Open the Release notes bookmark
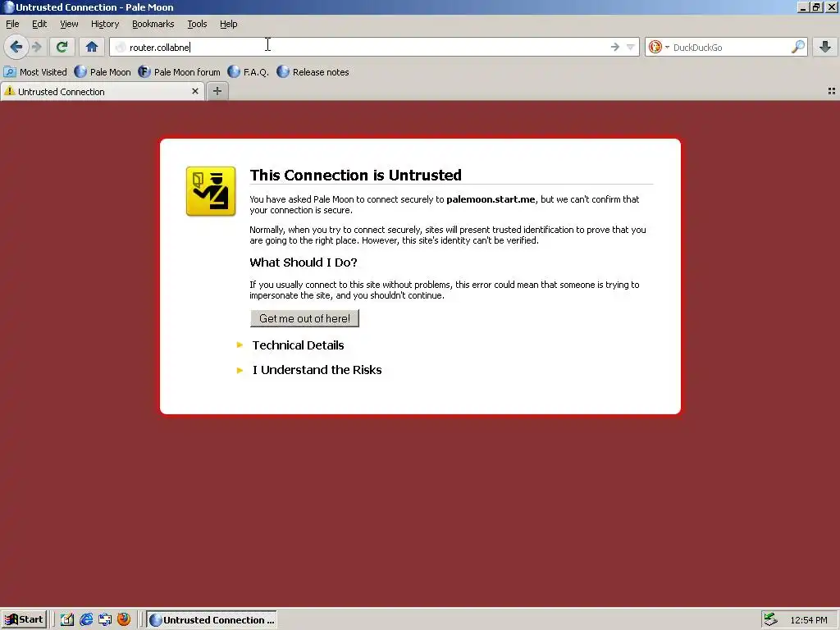The width and height of the screenshot is (840, 630). click(x=313, y=72)
